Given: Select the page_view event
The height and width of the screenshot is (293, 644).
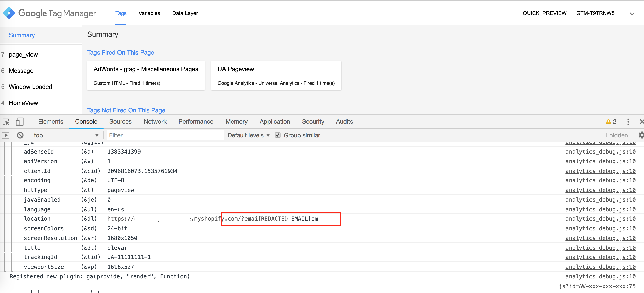Looking at the screenshot, I should 23,55.
